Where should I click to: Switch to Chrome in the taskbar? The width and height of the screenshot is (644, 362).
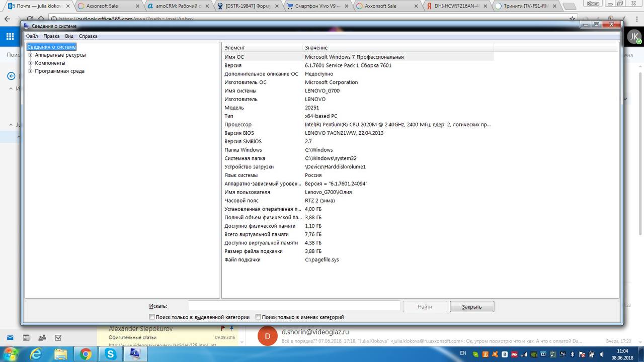click(86, 354)
